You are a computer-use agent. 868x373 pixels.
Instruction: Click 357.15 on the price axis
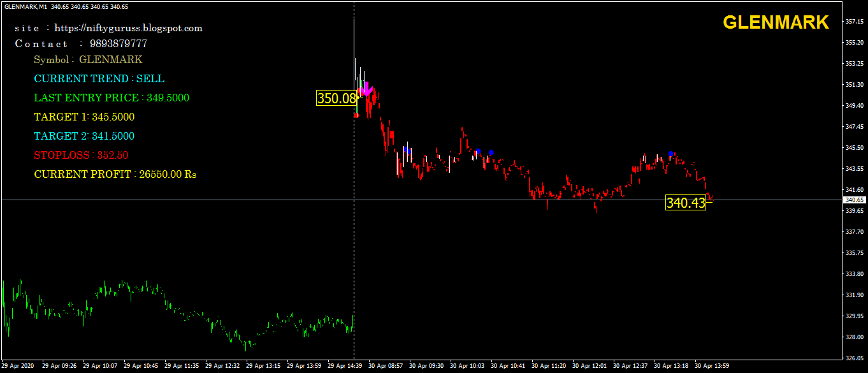(854, 22)
